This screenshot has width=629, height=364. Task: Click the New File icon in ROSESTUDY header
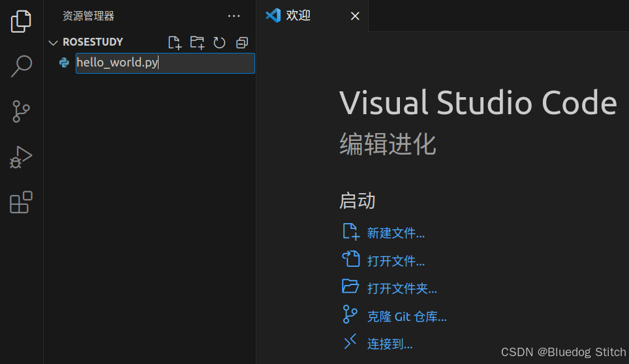(175, 42)
